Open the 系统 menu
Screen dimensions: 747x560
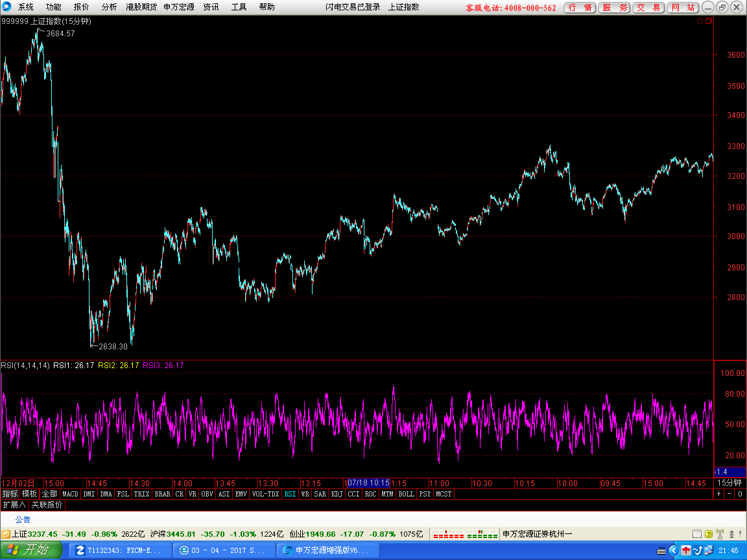pyautogui.click(x=26, y=6)
